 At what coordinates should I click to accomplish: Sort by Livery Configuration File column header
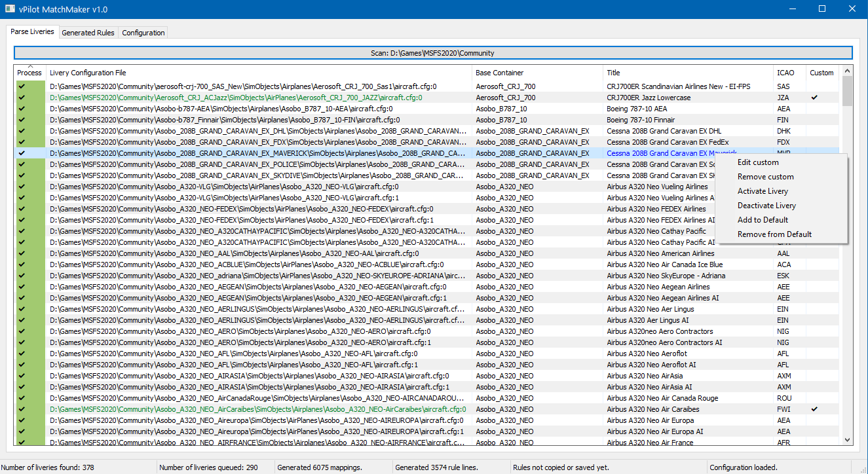pyautogui.click(x=259, y=73)
